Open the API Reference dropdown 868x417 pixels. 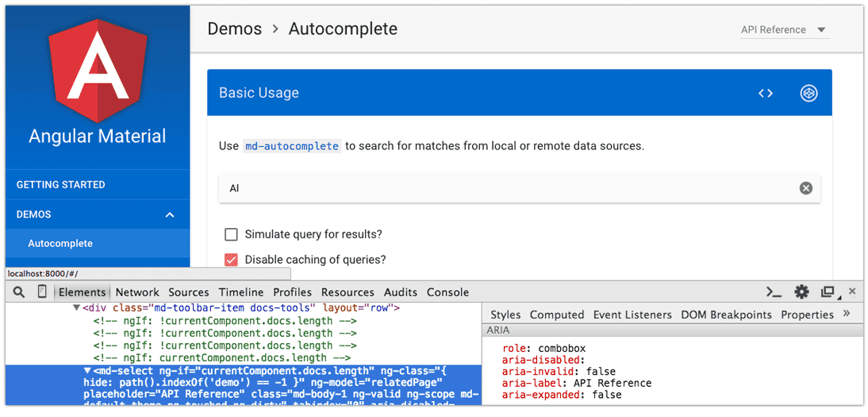pos(785,30)
